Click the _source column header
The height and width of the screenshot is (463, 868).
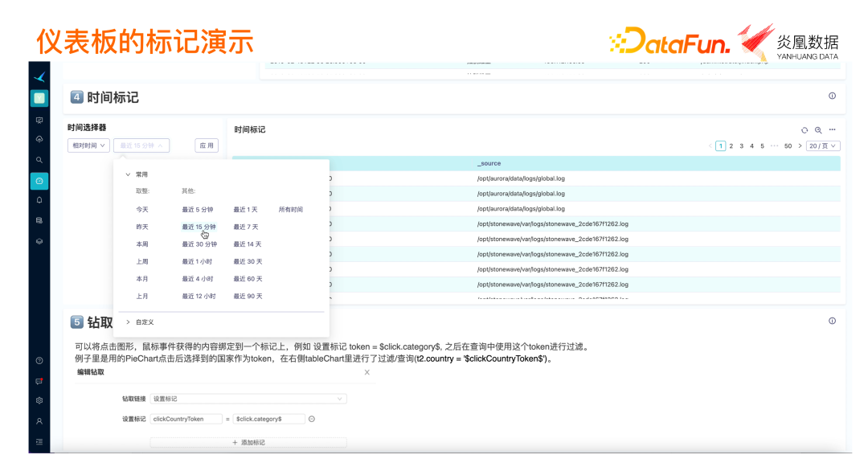coord(489,163)
